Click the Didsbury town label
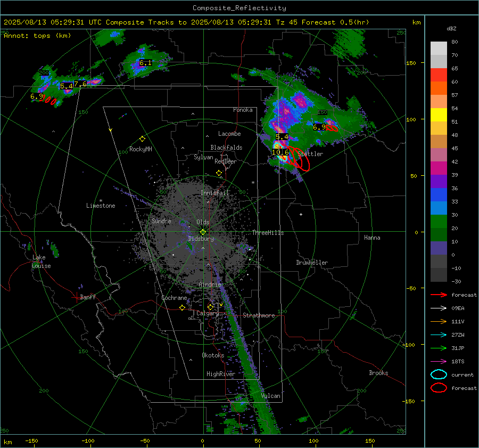 pyautogui.click(x=201, y=239)
